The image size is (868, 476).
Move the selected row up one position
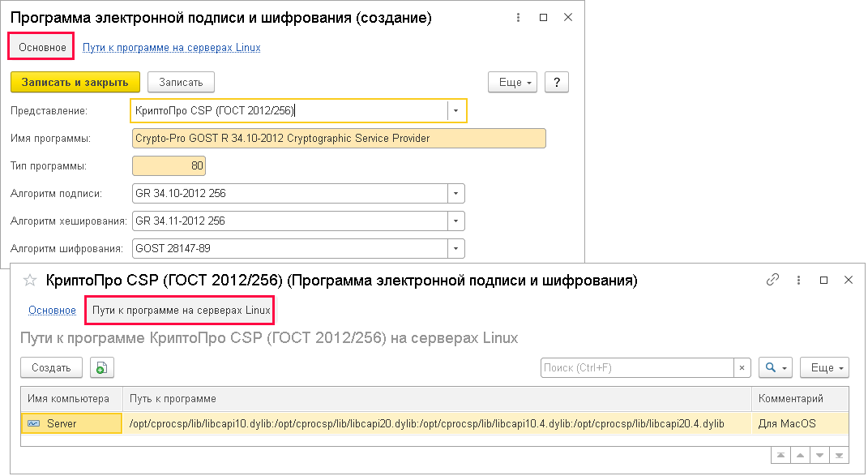tap(800, 456)
